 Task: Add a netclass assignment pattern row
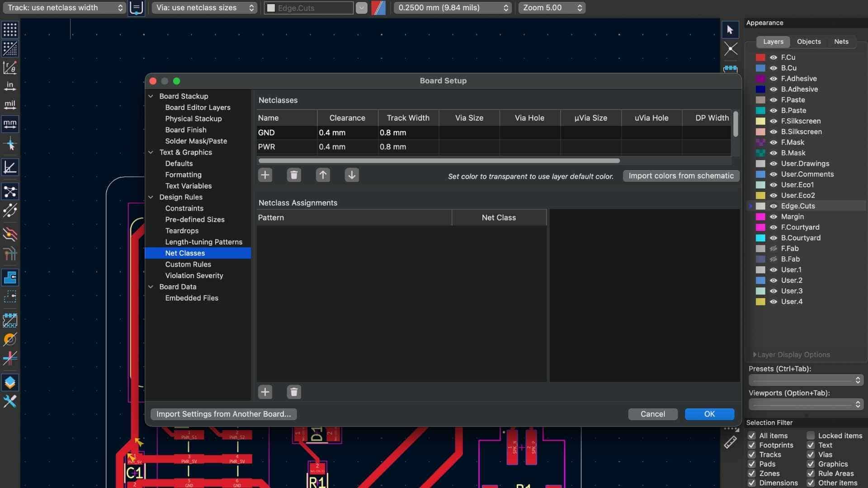point(265,392)
